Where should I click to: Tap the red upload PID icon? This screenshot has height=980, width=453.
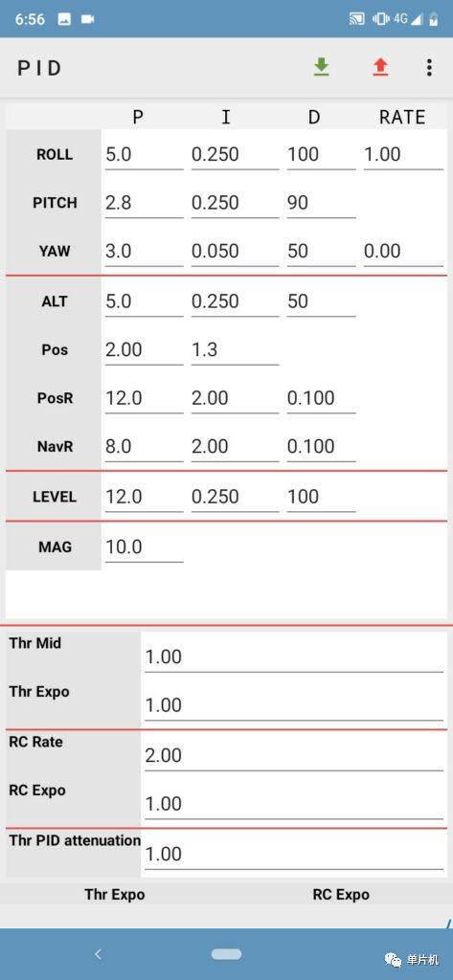click(x=380, y=67)
